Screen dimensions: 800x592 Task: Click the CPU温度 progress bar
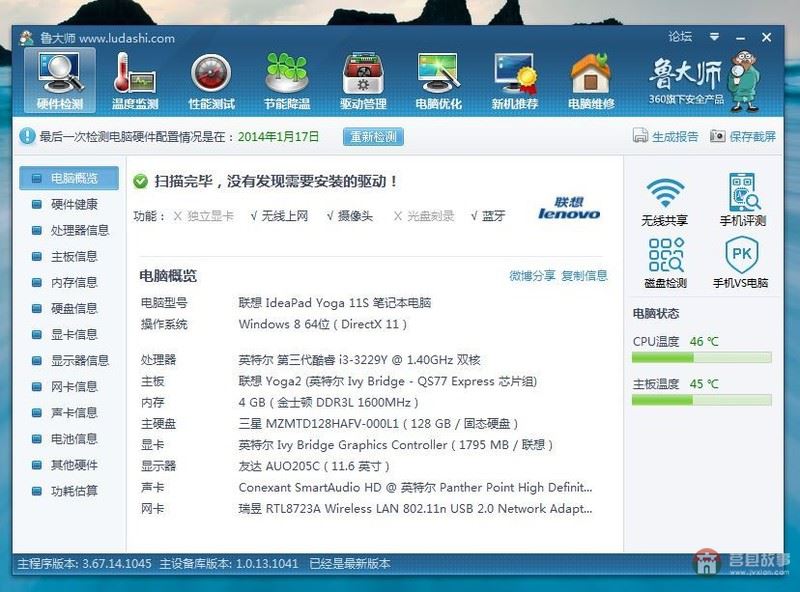[x=702, y=358]
